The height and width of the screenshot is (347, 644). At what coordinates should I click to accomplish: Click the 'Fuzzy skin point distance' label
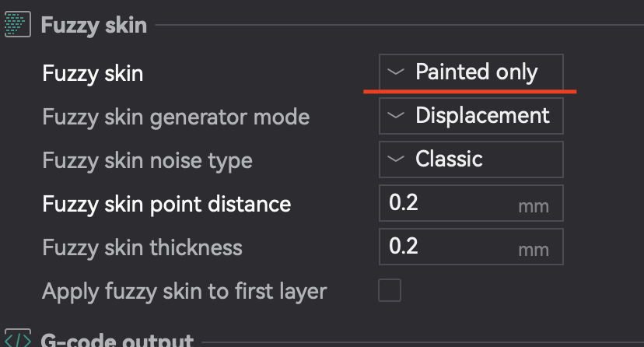[x=166, y=204]
